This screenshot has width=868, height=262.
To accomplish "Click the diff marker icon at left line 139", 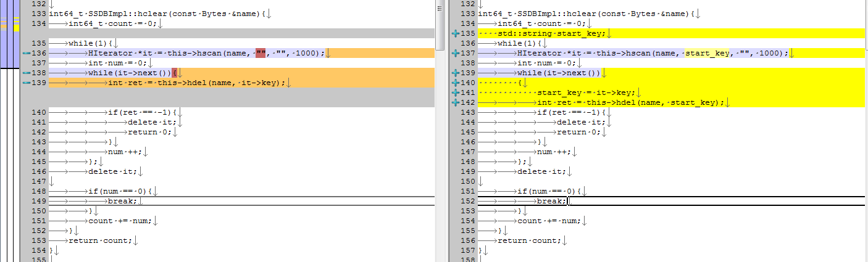I will (25, 83).
